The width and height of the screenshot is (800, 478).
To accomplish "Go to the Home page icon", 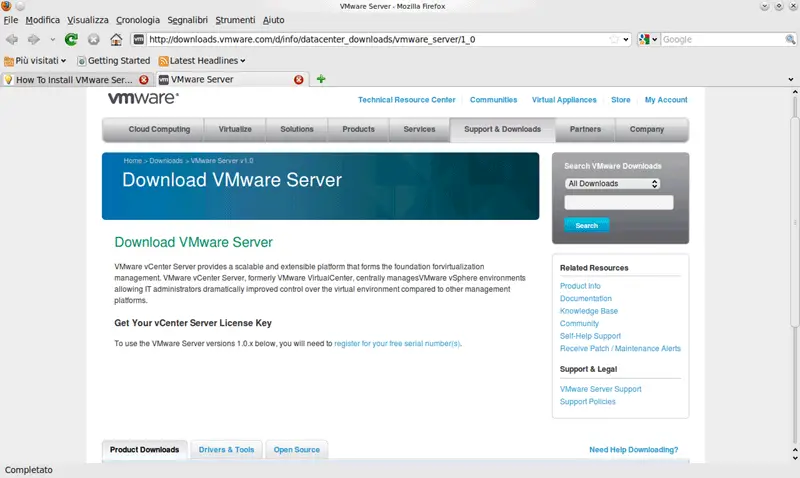I will click(x=116, y=39).
